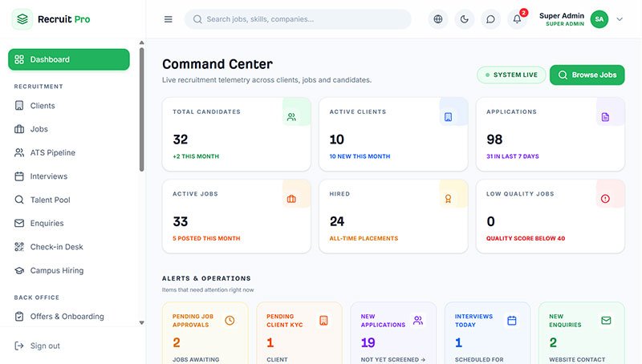Toggle the hamburger menu icon

169,19
